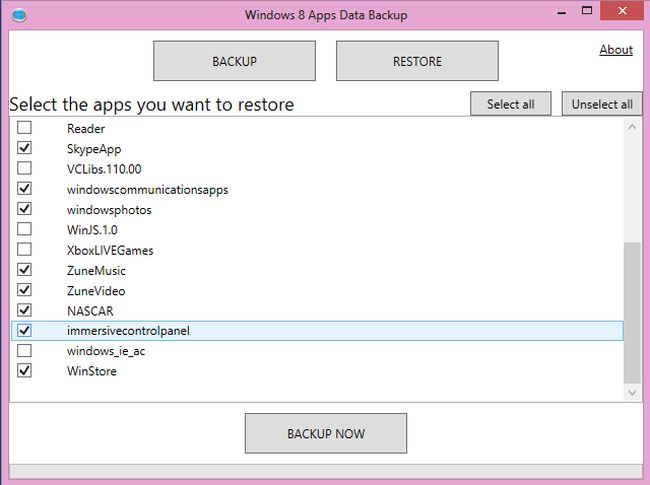Viewport: 650px width, 485px height.
Task: Switch to the RESTORE mode
Action: [417, 61]
